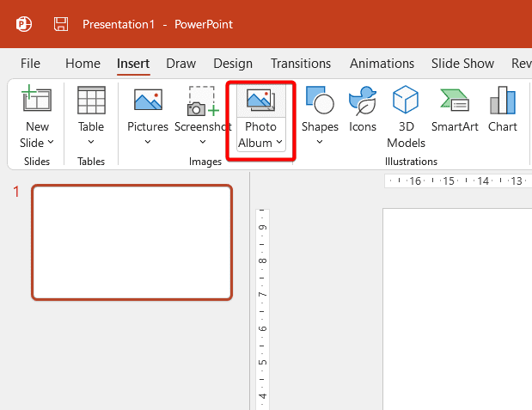Viewport: 532px width, 410px height.
Task: Select slide 1 thumbnail in the panel
Action: [x=131, y=242]
